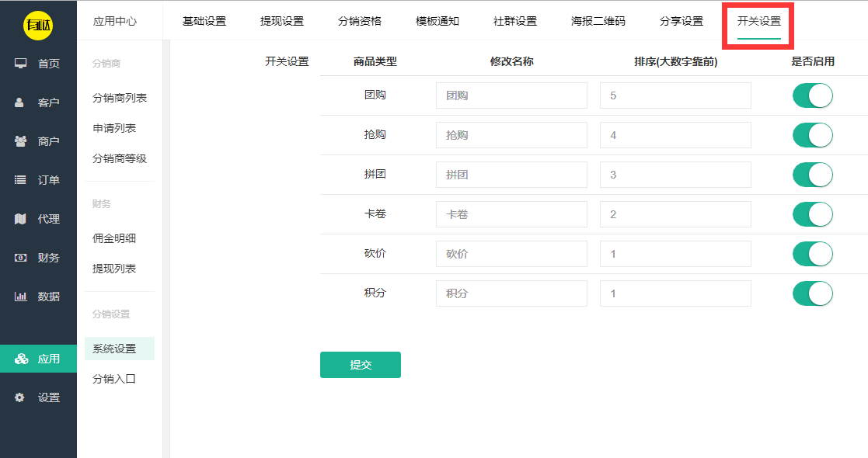Image resolution: width=868 pixels, height=458 pixels.
Task: Click the 客户 sidebar label
Action: pyautogui.click(x=49, y=103)
